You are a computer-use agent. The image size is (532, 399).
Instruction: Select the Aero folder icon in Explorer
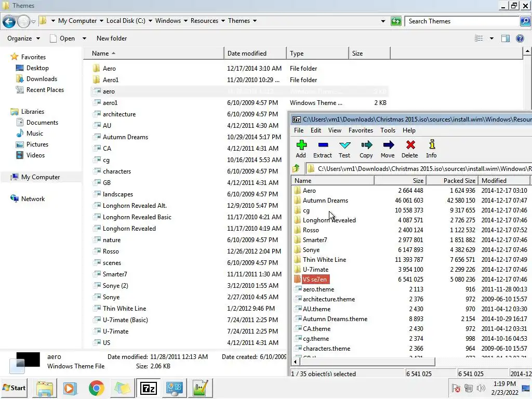pos(96,68)
